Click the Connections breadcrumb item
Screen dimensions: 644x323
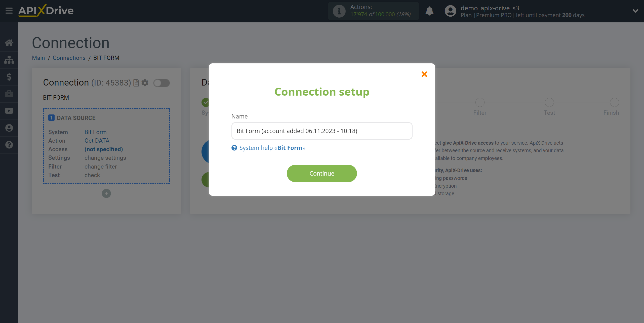69,58
